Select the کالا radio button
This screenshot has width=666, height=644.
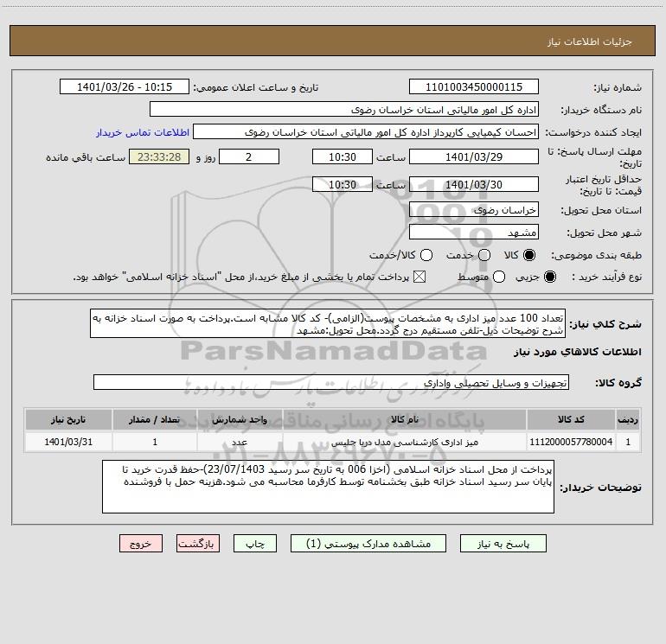pos(529,255)
